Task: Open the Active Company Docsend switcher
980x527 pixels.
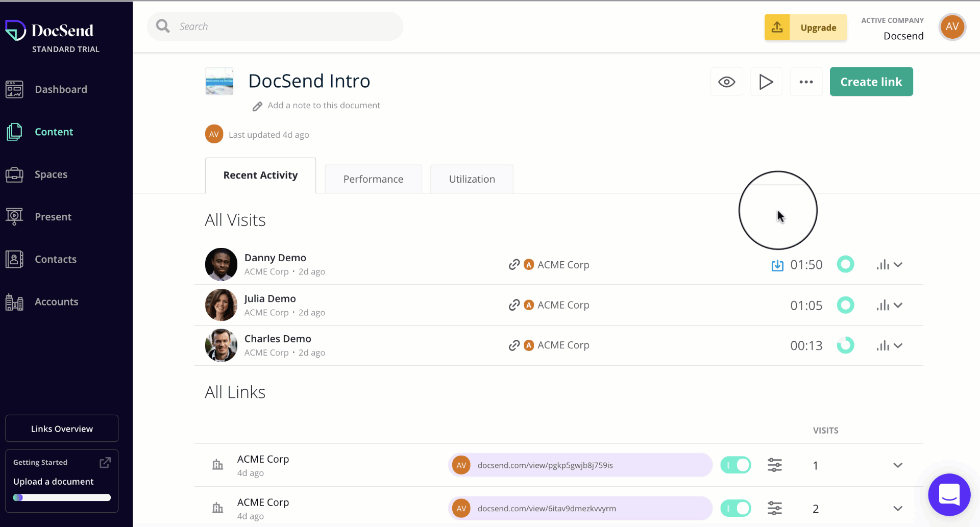Action: coord(892,29)
